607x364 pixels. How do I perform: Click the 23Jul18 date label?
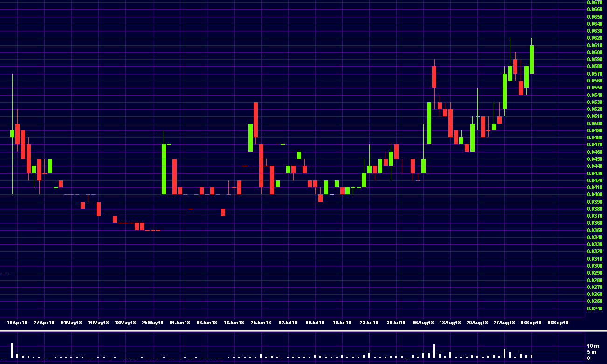369,323
